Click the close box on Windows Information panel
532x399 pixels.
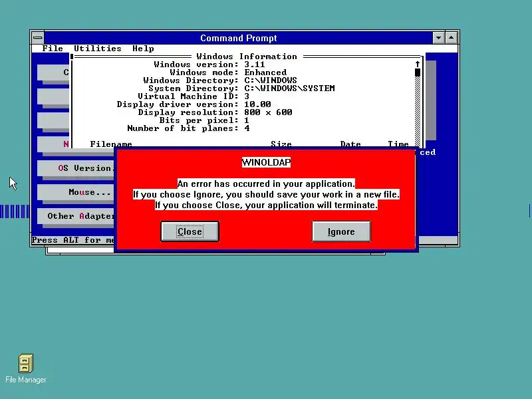pyautogui.click(x=72, y=57)
